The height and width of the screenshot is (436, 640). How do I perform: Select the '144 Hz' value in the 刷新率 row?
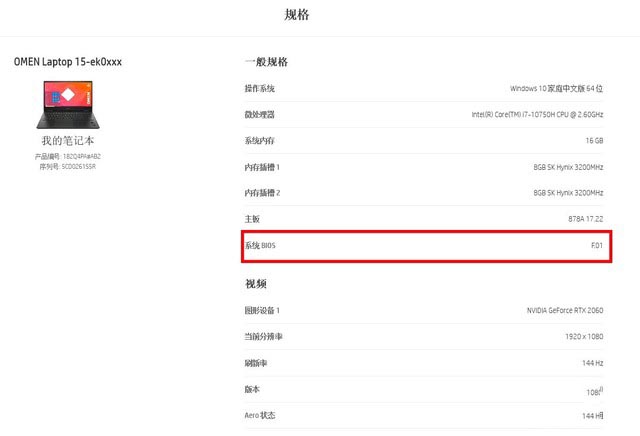tap(593, 363)
